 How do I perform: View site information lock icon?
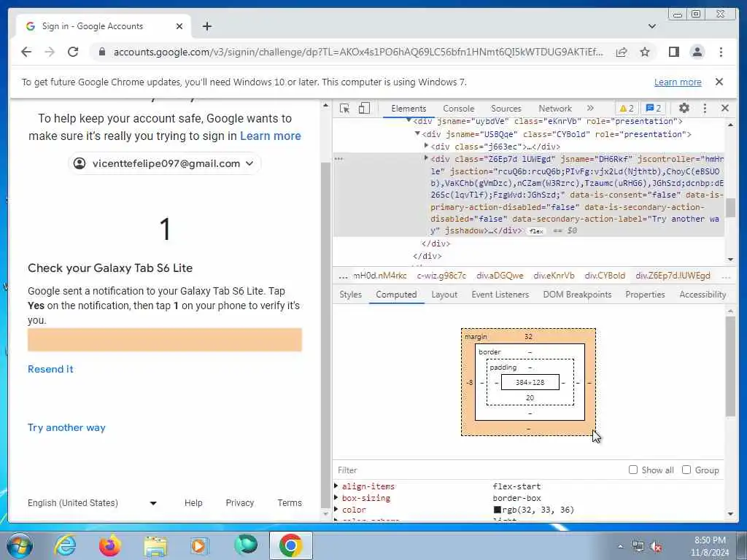[101, 52]
